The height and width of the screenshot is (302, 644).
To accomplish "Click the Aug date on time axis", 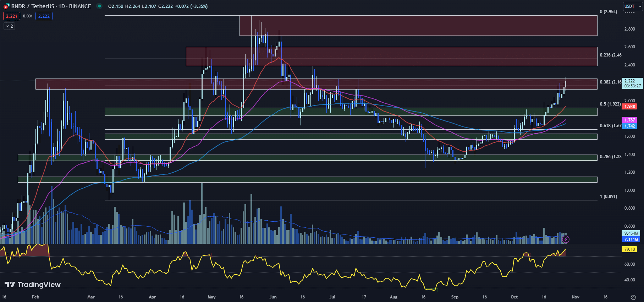I will 393,297.
